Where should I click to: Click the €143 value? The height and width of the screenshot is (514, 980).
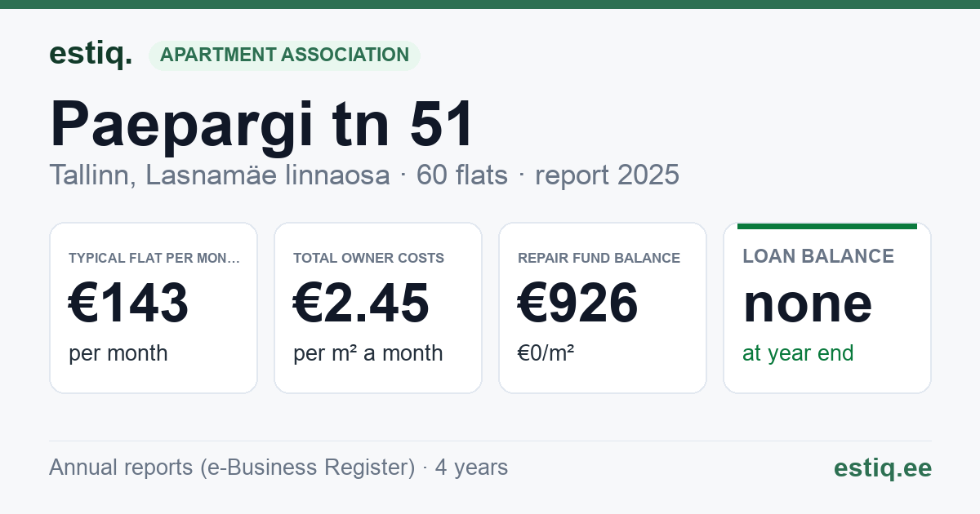(x=129, y=303)
